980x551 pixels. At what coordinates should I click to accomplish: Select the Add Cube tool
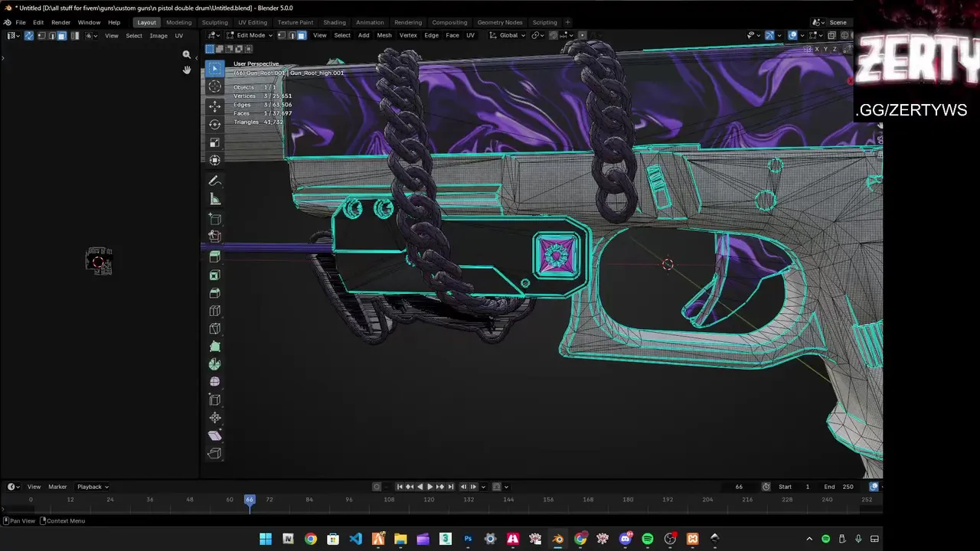pos(214,220)
